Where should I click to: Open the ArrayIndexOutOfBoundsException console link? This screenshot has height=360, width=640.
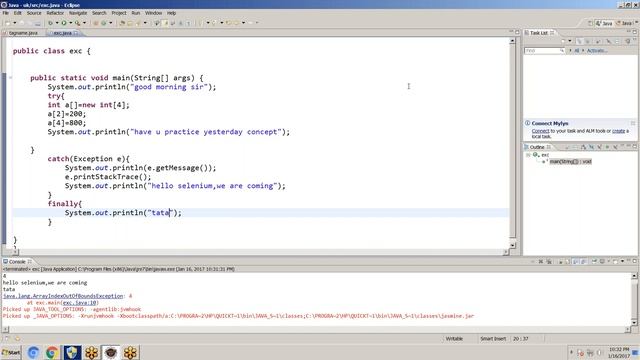click(63, 296)
